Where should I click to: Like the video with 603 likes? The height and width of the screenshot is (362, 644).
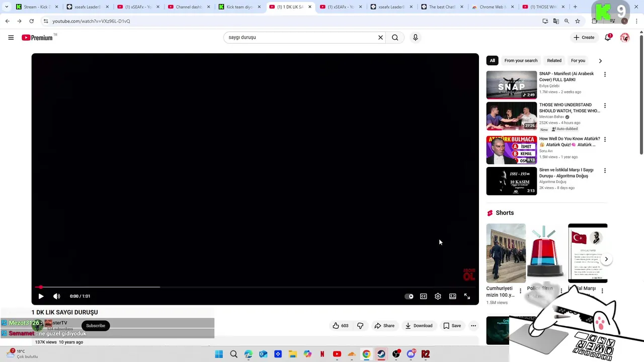point(340,325)
